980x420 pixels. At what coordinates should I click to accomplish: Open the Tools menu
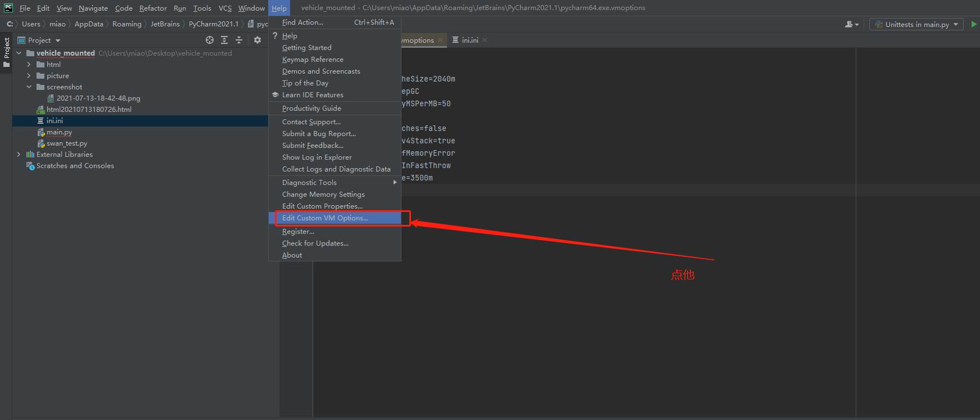[x=202, y=8]
